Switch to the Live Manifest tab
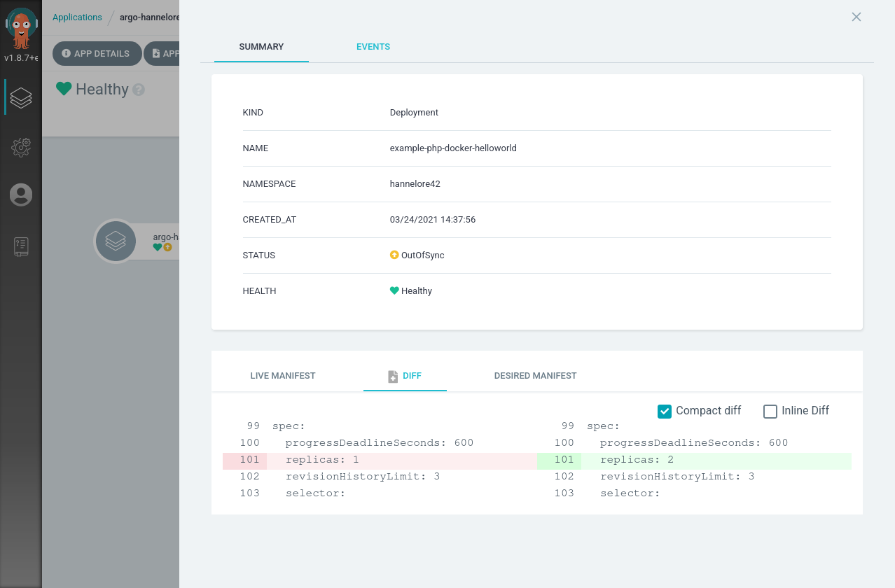Image resolution: width=895 pixels, height=588 pixels. point(283,376)
